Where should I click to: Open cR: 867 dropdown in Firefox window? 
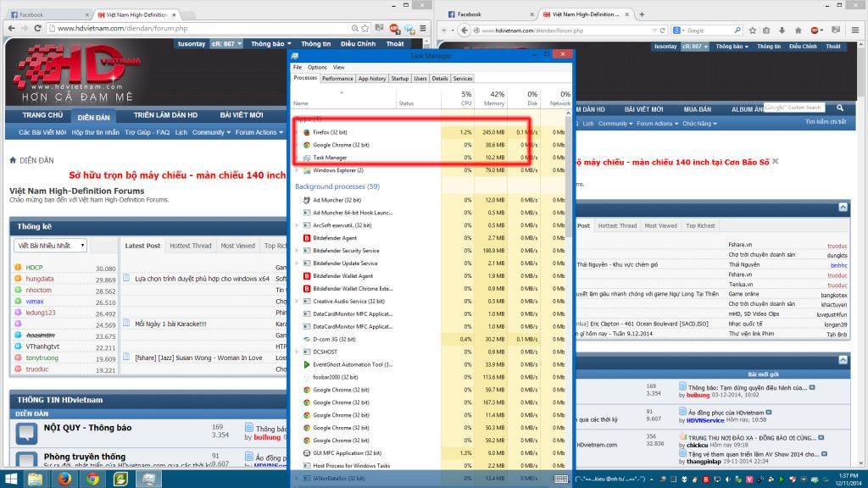(694, 47)
